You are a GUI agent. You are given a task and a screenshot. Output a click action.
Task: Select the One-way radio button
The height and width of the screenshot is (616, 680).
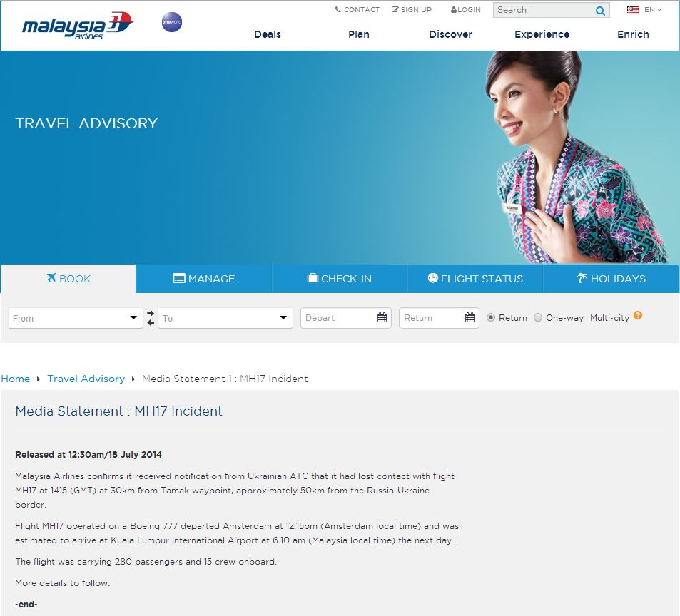tap(538, 318)
